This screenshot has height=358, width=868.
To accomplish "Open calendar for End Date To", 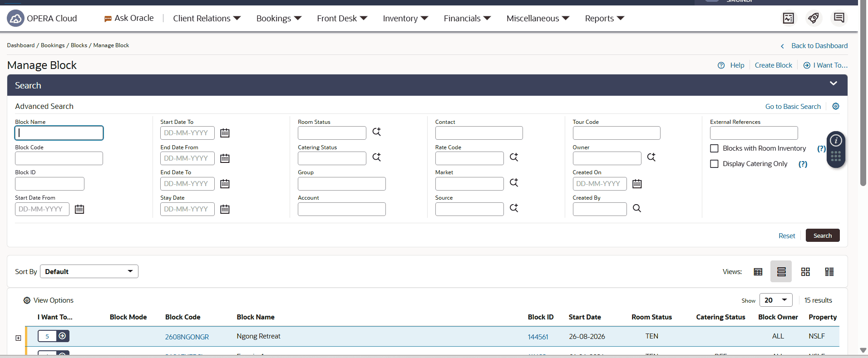I will pyautogui.click(x=225, y=184).
